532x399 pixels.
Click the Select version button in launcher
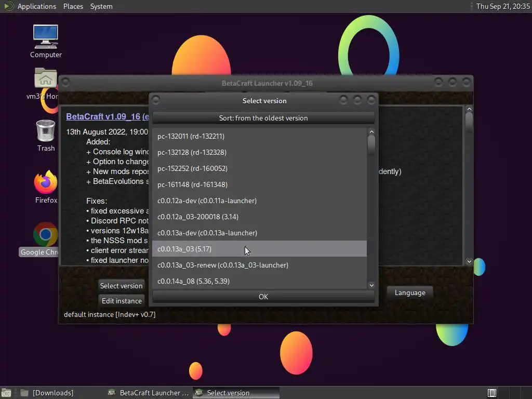coord(121,286)
